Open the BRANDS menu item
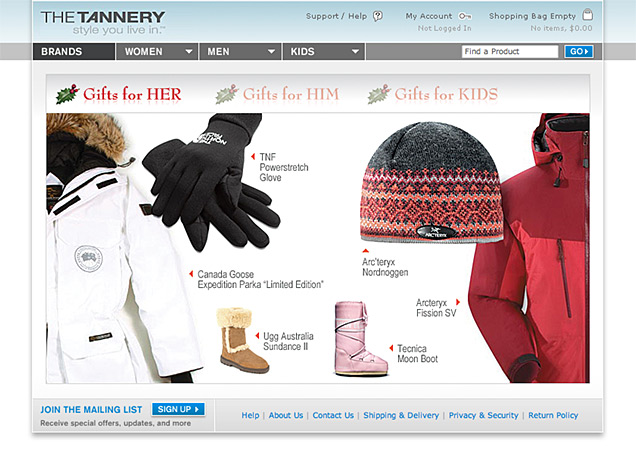Image resolution: width=636 pixels, height=459 pixels. [x=74, y=51]
